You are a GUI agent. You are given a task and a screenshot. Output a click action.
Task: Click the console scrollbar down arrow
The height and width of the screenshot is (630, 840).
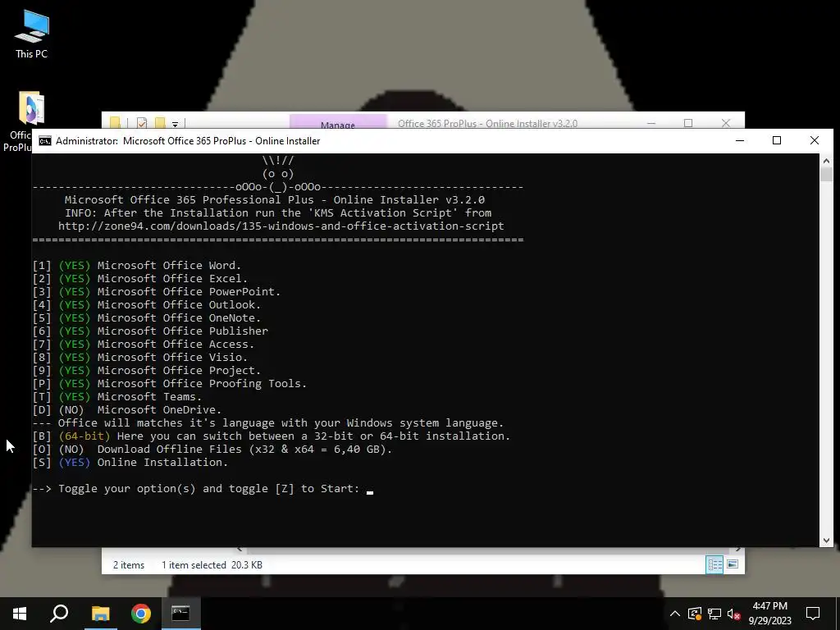tap(825, 541)
